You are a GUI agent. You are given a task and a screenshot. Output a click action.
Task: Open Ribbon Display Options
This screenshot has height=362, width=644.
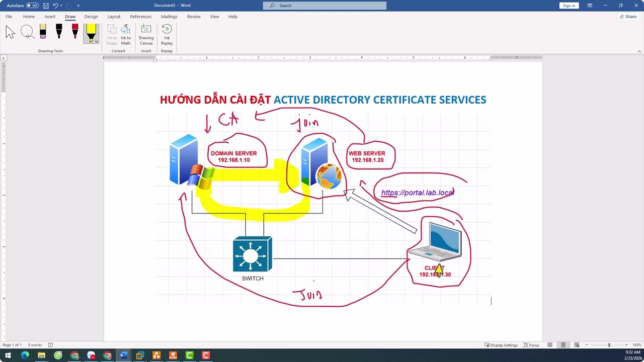point(590,6)
